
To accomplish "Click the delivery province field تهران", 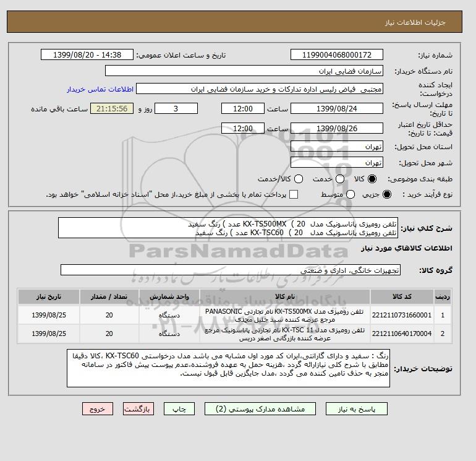I will pyautogui.click(x=337, y=147).
